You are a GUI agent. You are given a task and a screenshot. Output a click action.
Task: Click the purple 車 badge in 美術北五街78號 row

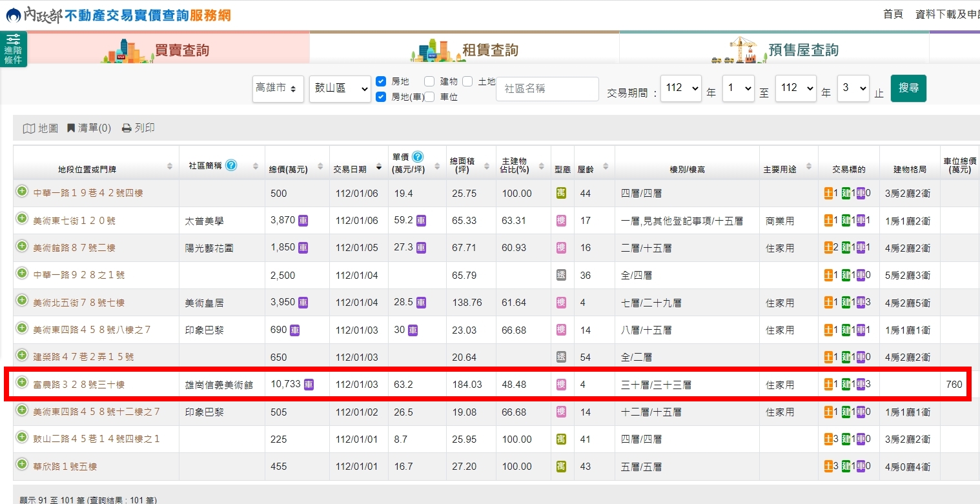coord(861,303)
